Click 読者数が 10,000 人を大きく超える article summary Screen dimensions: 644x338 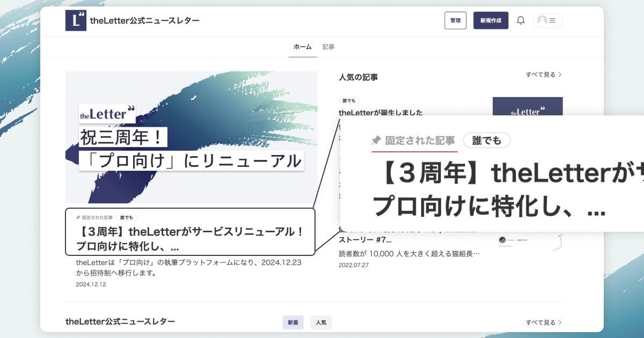tap(409, 253)
